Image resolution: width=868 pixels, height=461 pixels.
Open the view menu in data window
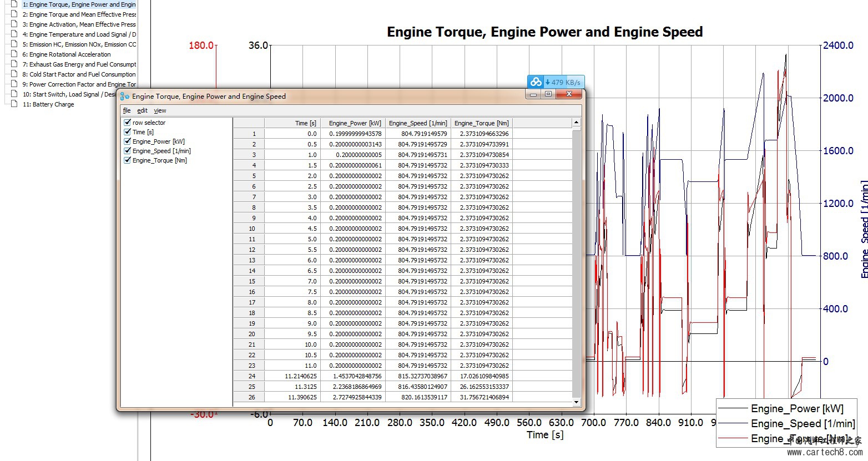coord(160,110)
